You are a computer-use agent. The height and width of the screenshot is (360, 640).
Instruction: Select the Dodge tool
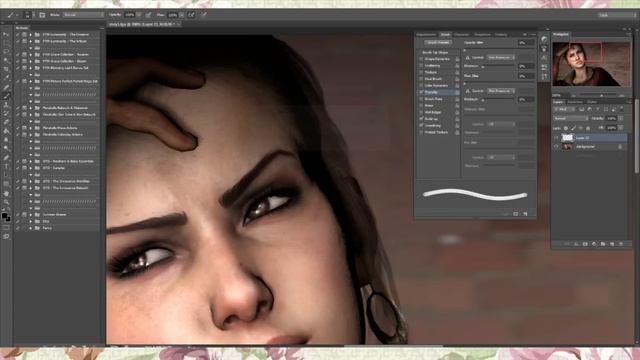pyautogui.click(x=6, y=149)
